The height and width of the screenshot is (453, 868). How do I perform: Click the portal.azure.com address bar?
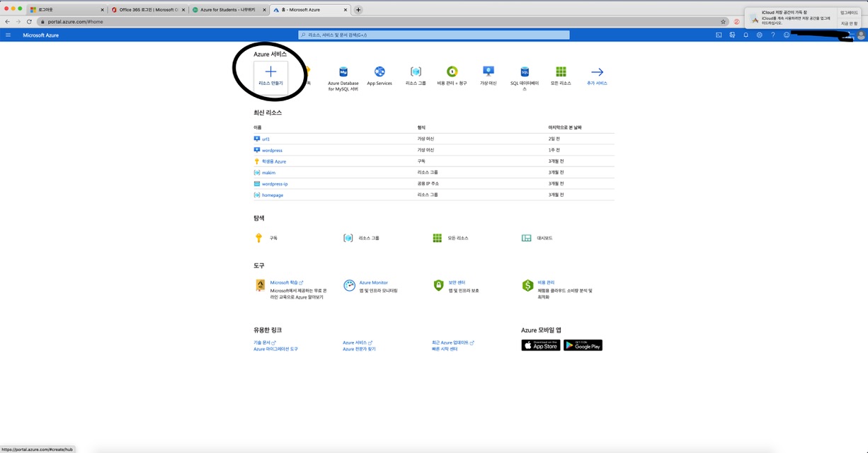(x=382, y=21)
